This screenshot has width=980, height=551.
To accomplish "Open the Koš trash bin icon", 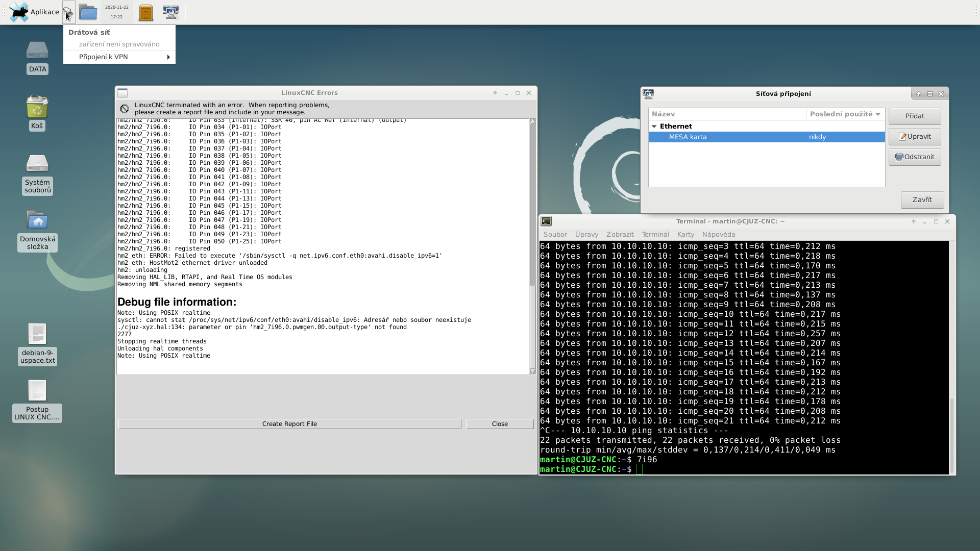I will (x=37, y=108).
